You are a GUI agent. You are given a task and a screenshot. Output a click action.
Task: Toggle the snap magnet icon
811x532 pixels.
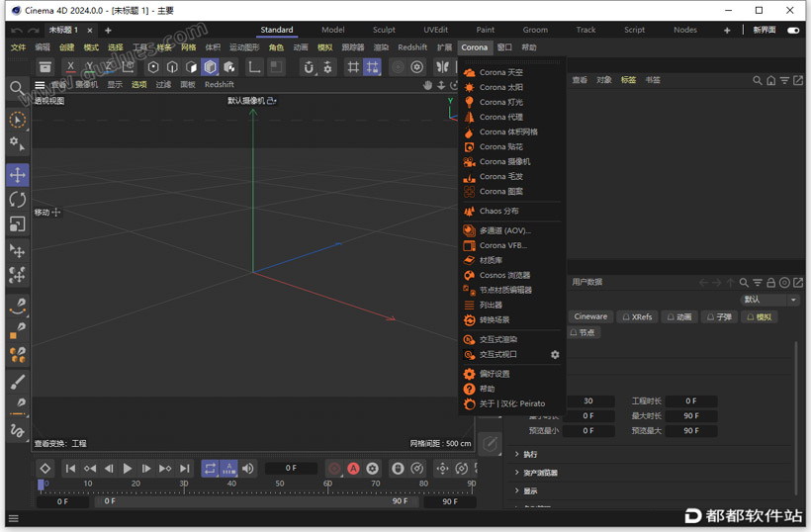point(309,67)
